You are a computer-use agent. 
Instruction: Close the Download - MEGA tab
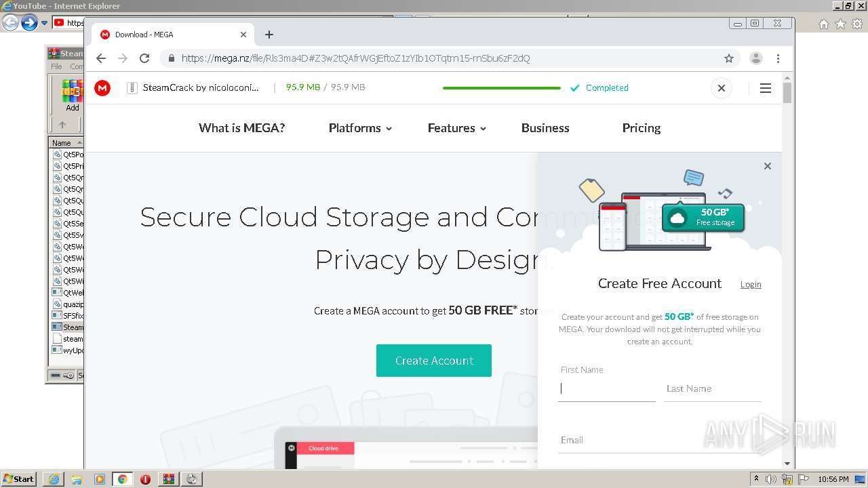click(243, 35)
